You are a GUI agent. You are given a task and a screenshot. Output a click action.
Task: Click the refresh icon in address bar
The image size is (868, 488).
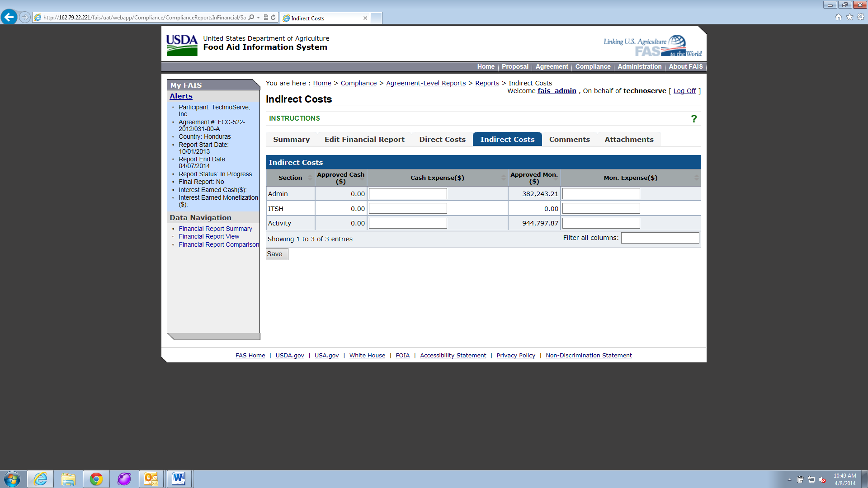pyautogui.click(x=273, y=18)
